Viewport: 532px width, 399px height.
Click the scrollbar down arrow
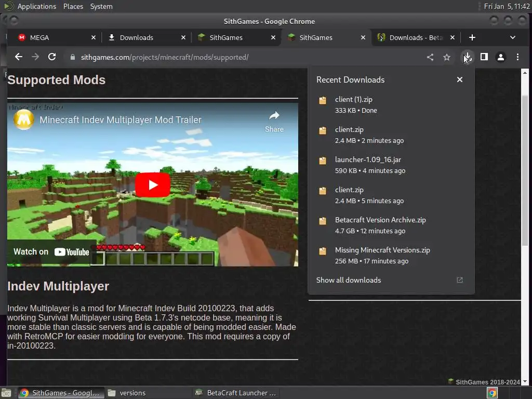pyautogui.click(x=525, y=382)
